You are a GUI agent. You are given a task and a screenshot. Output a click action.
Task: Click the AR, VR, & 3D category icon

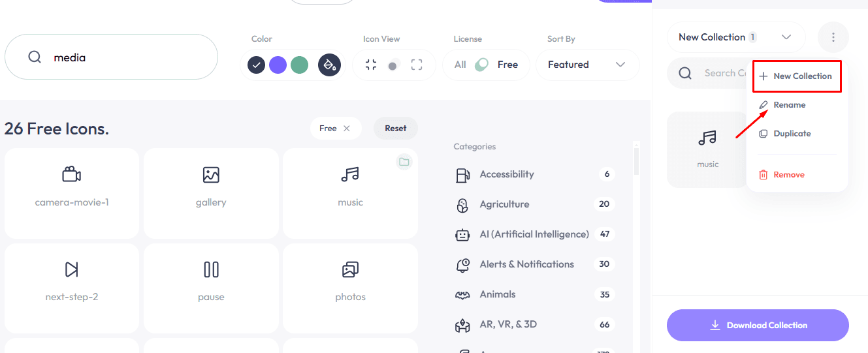click(462, 325)
